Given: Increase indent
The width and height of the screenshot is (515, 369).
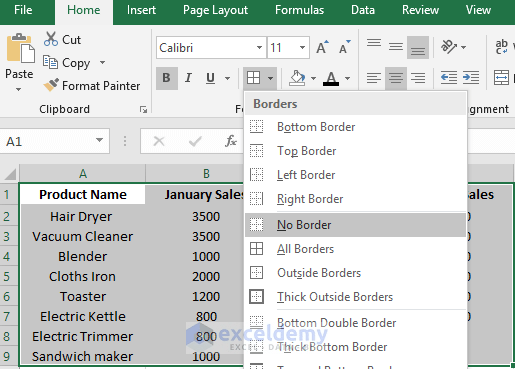Looking at the screenshot, I should pos(471,77).
